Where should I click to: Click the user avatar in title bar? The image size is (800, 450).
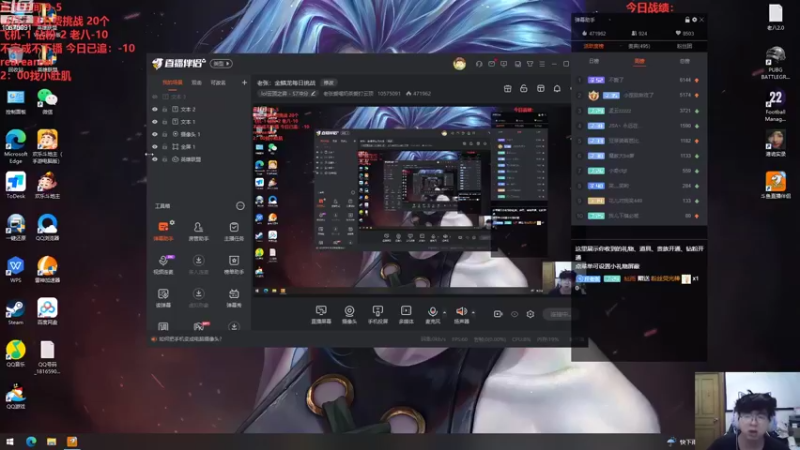click(x=459, y=64)
